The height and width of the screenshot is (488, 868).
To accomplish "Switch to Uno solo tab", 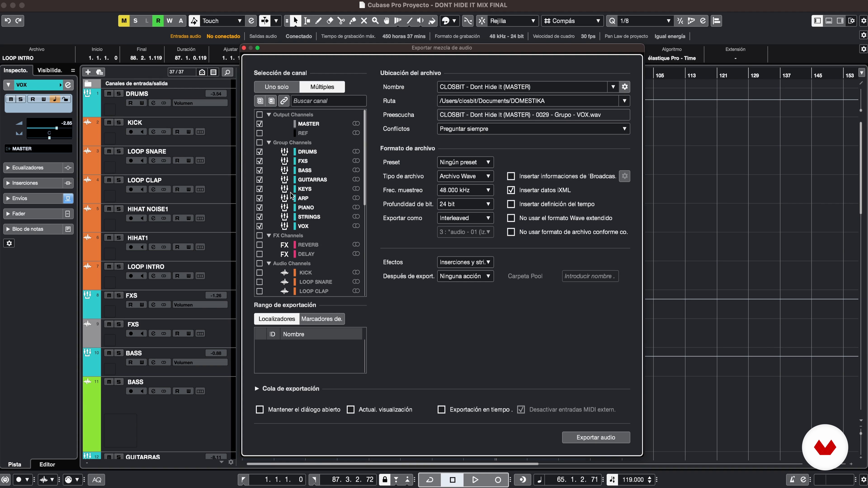I will point(277,87).
